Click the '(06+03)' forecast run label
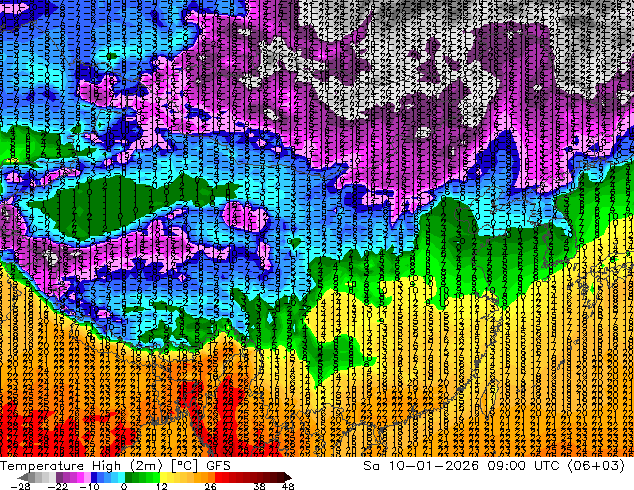 (596, 466)
